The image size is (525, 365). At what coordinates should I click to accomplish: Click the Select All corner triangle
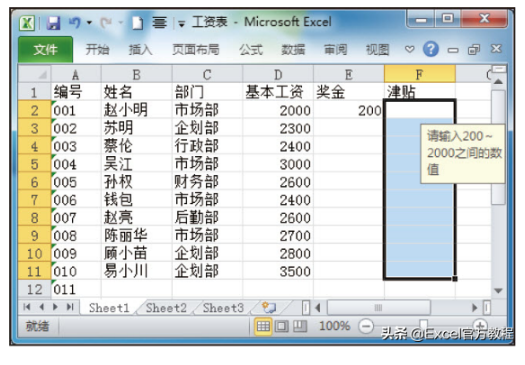pos(35,74)
